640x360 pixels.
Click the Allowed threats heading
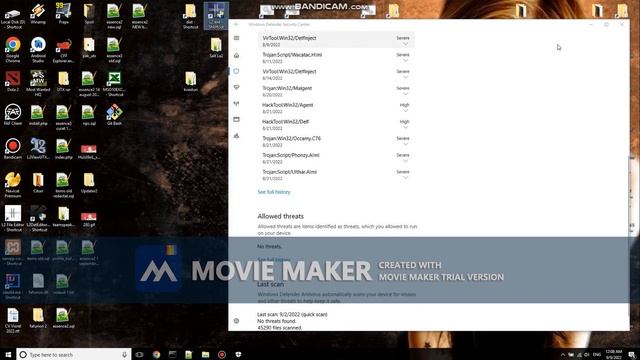tap(280, 216)
